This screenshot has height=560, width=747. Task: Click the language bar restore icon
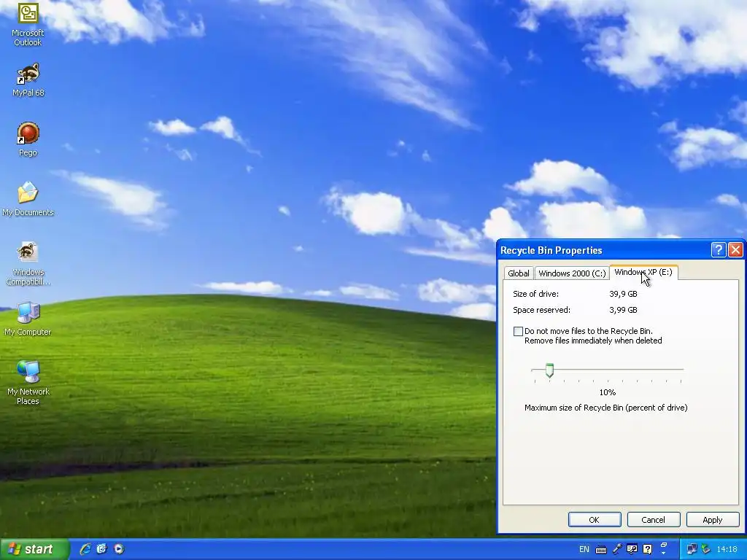click(x=664, y=545)
